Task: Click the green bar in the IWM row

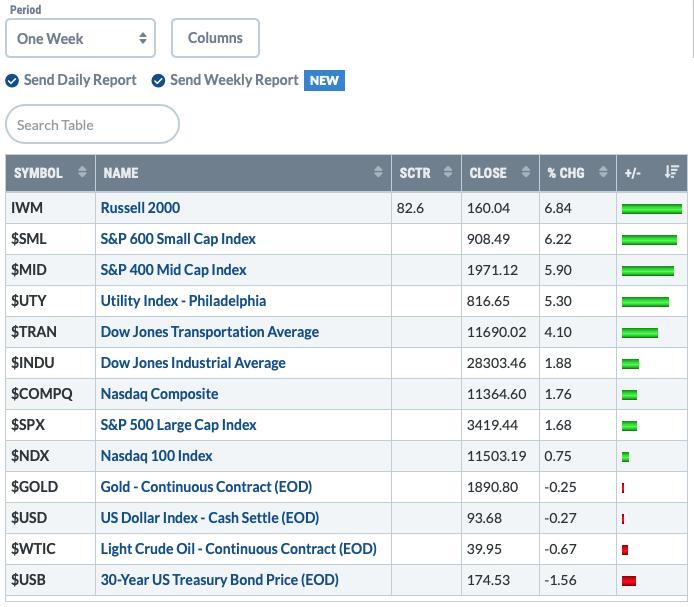Action: click(x=652, y=209)
